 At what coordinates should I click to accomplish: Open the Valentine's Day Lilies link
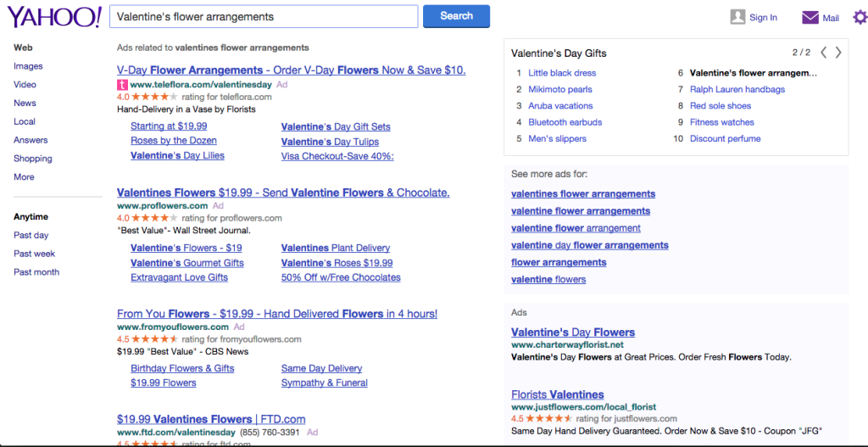178,156
